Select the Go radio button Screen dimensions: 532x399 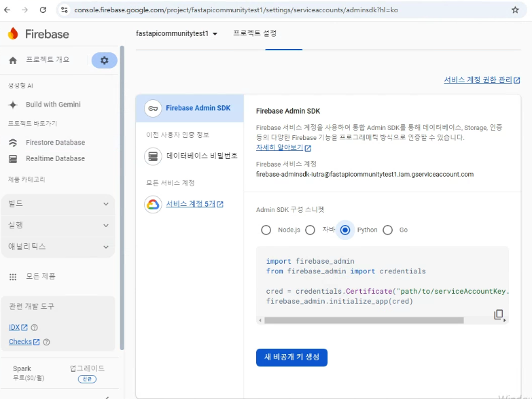pyautogui.click(x=387, y=230)
